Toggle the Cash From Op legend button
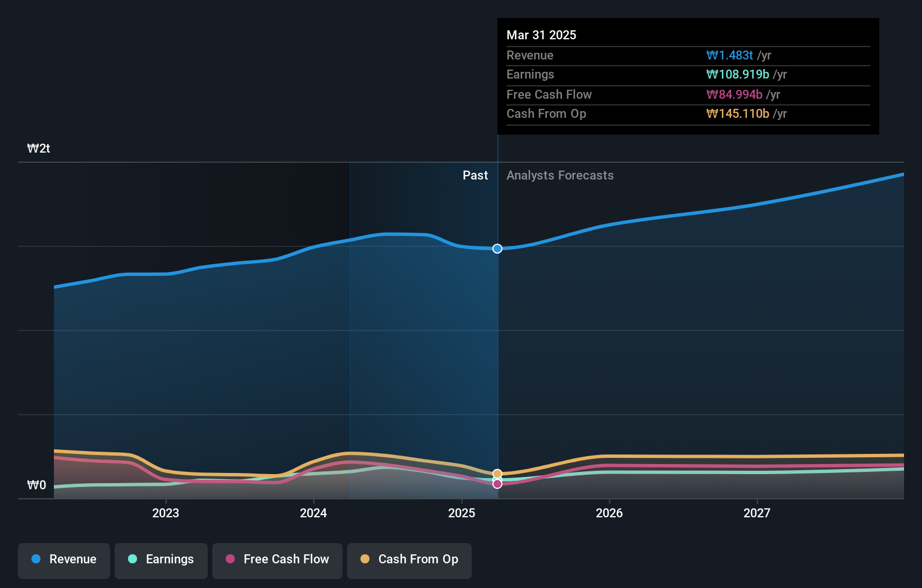 (x=409, y=561)
